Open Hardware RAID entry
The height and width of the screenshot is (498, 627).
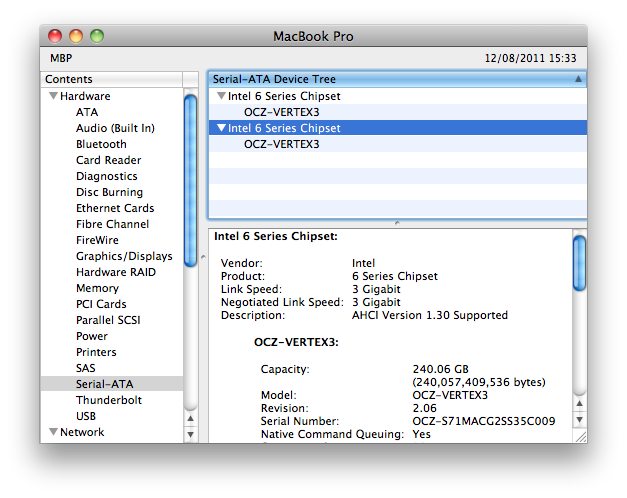pos(116,272)
